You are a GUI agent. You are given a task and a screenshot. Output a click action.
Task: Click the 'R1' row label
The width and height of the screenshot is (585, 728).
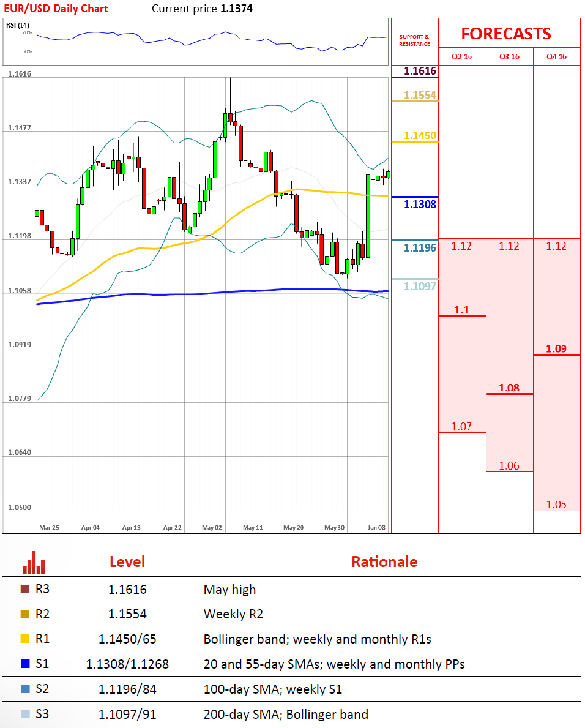click(x=42, y=639)
